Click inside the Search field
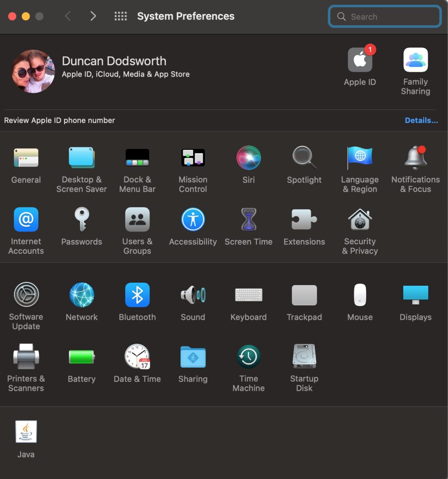The height and width of the screenshot is (479, 448). pos(385,16)
